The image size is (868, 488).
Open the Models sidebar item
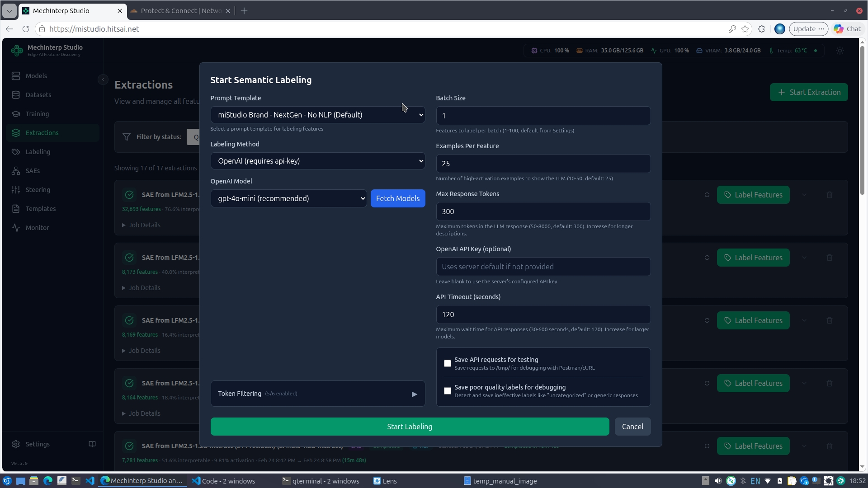[53, 76]
